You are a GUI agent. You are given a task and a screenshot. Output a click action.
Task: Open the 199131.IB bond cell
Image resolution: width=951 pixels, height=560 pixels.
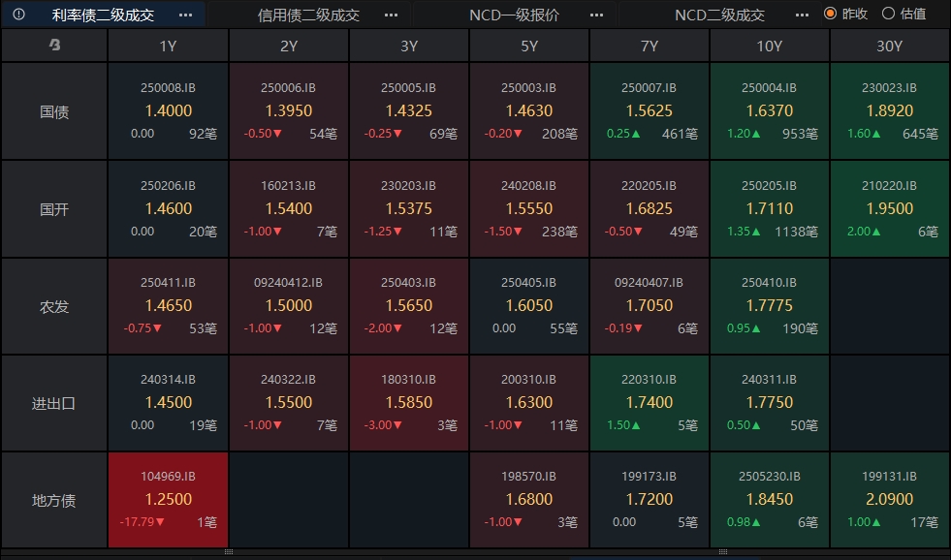coord(889,500)
